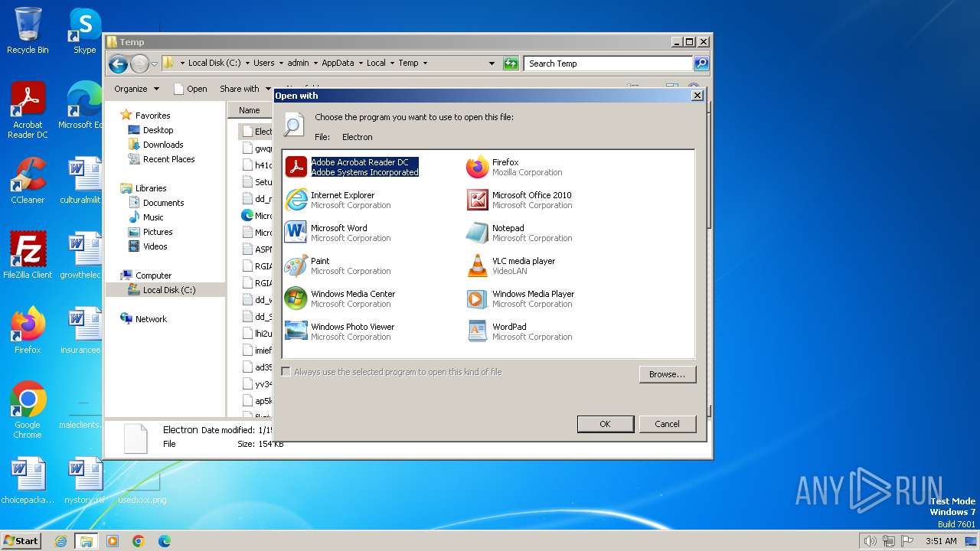Click the Open toolbar button in Explorer

(x=191, y=89)
